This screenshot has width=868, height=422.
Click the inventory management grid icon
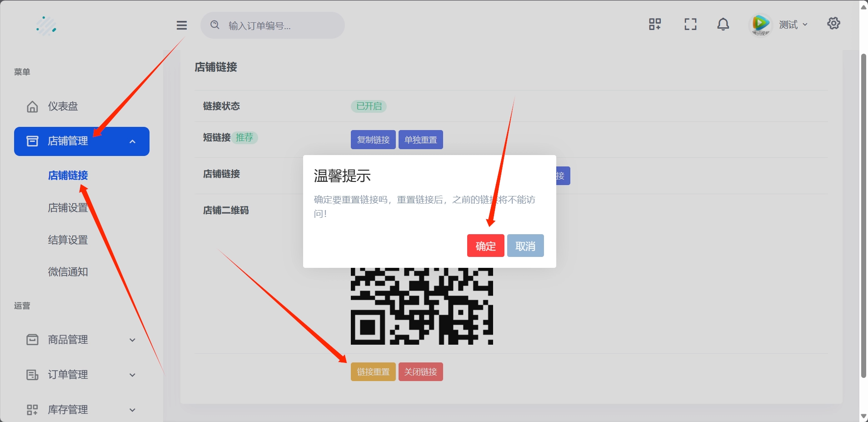32,410
